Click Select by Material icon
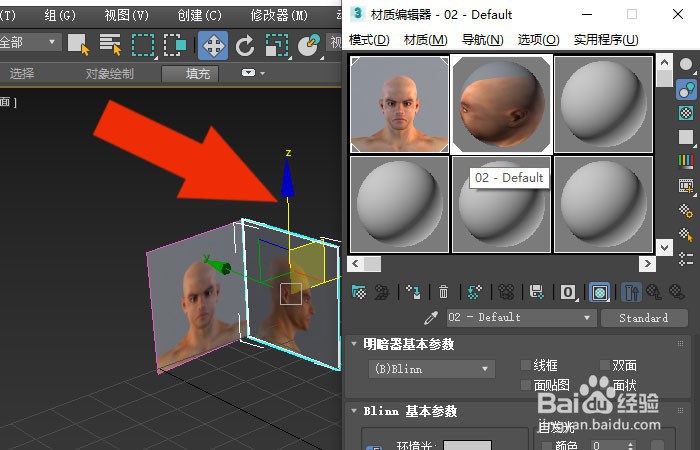 tap(686, 235)
